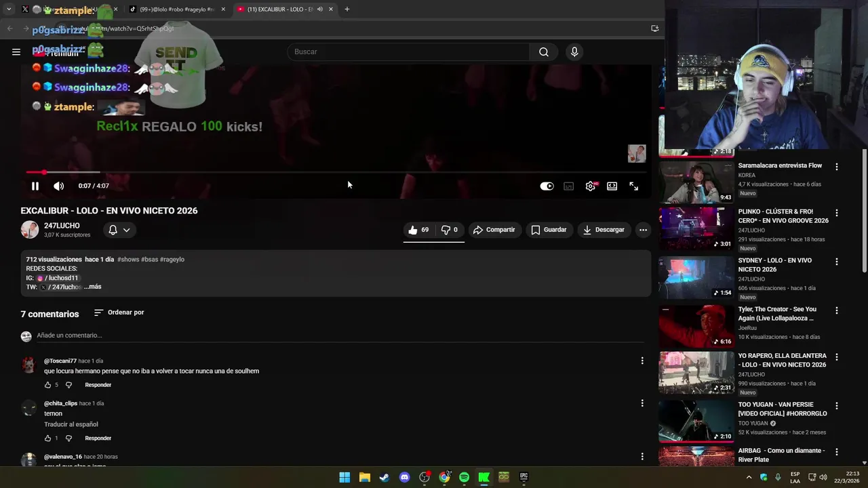Open options for AIRBAG Como un diamante

click(x=837, y=451)
